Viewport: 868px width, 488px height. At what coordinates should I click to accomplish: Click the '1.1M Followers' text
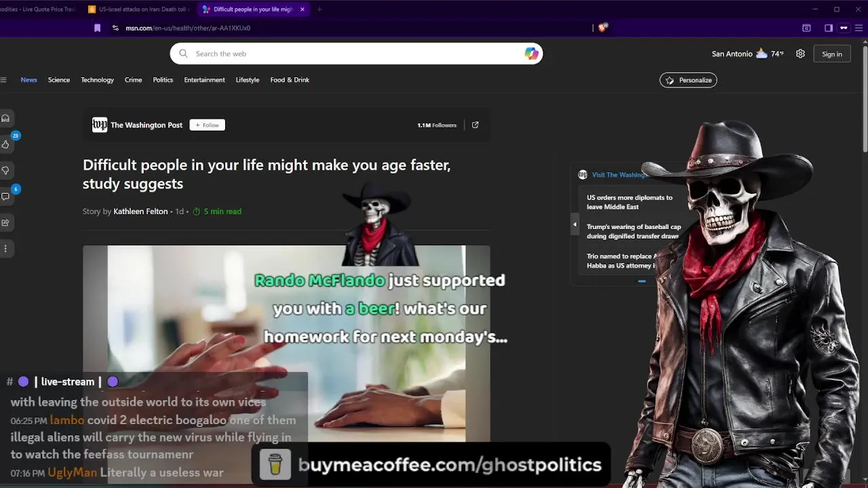point(437,125)
